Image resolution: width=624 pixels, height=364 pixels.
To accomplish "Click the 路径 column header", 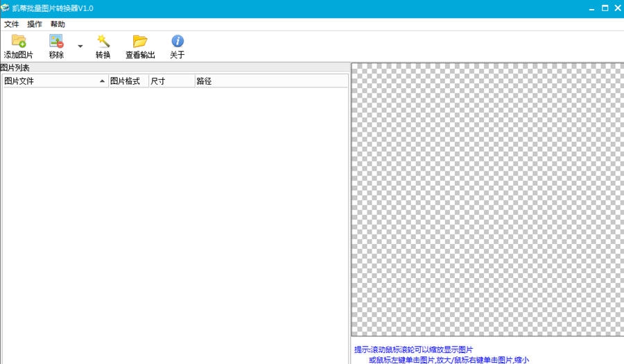I will coord(271,81).
